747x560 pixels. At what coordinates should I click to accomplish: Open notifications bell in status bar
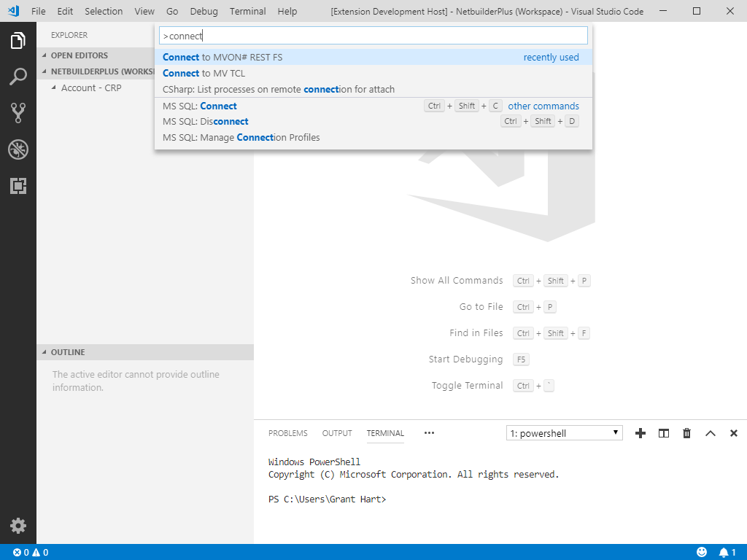click(727, 552)
